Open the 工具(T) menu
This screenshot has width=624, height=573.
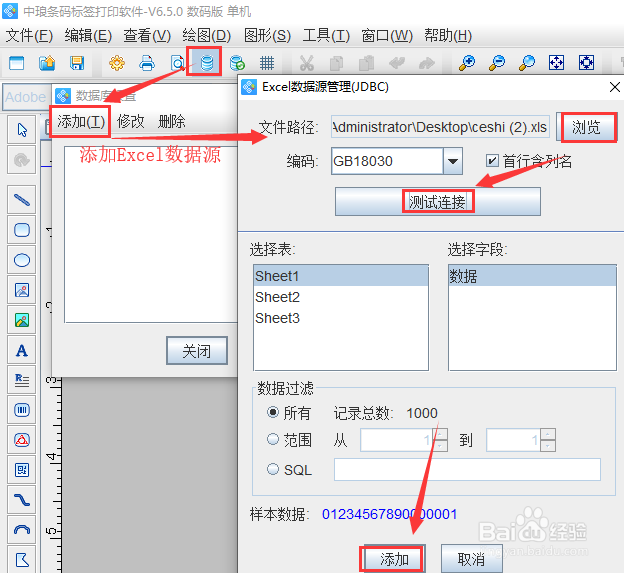point(326,36)
